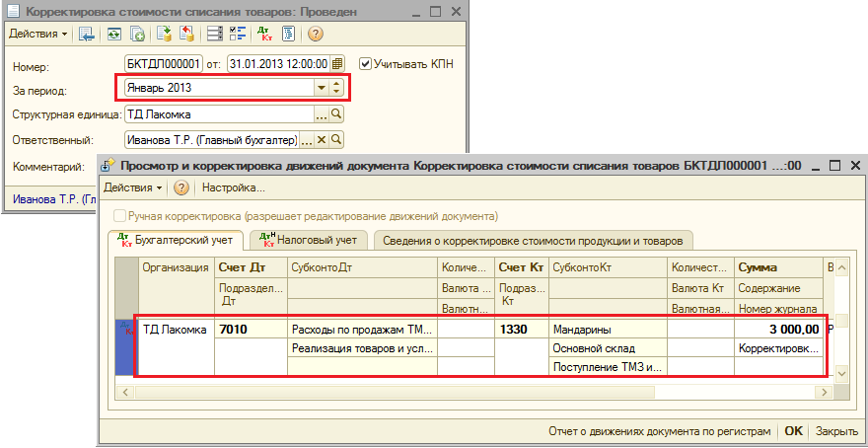Viewport: 868px width, 448px height.
Task: Open selection ellipsis for Структурная единица
Action: coord(322,114)
